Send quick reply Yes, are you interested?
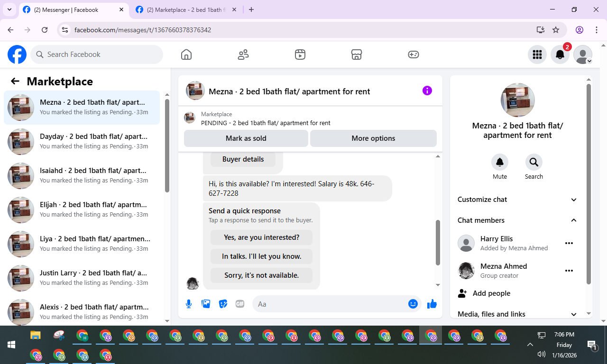 coord(262,237)
